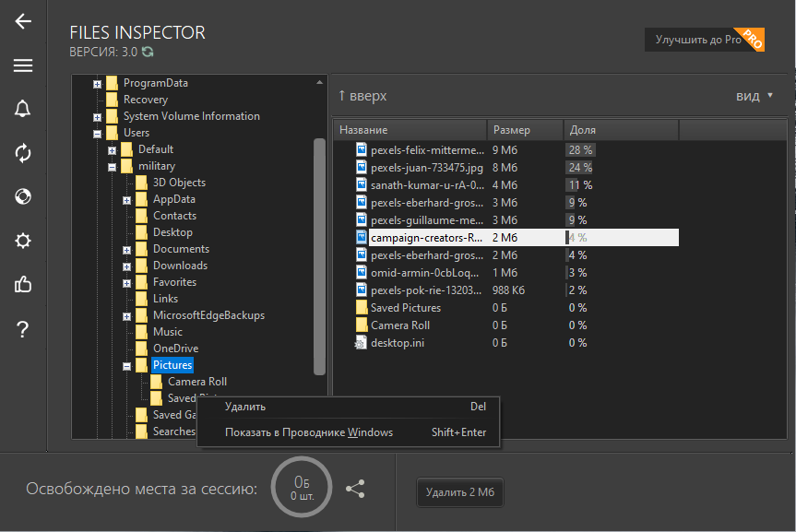
Task: Click the image icon of pexels-pok-rie file
Action: click(362, 290)
